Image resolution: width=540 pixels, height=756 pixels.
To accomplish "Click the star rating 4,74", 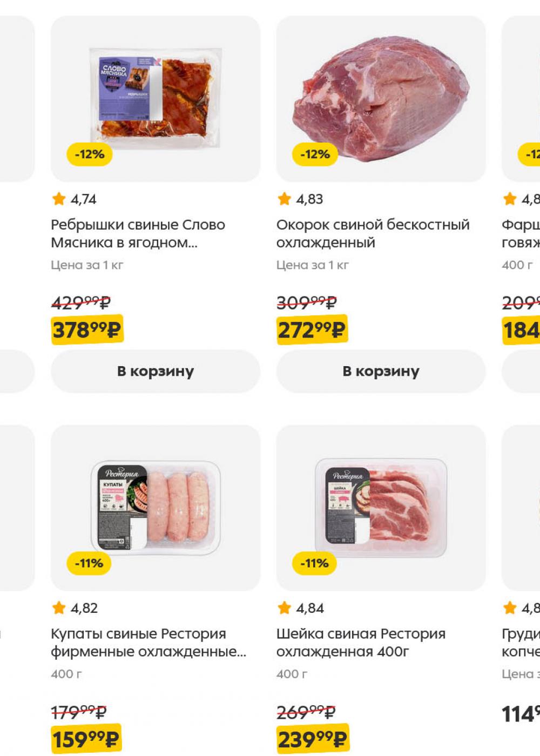I will 75,199.
